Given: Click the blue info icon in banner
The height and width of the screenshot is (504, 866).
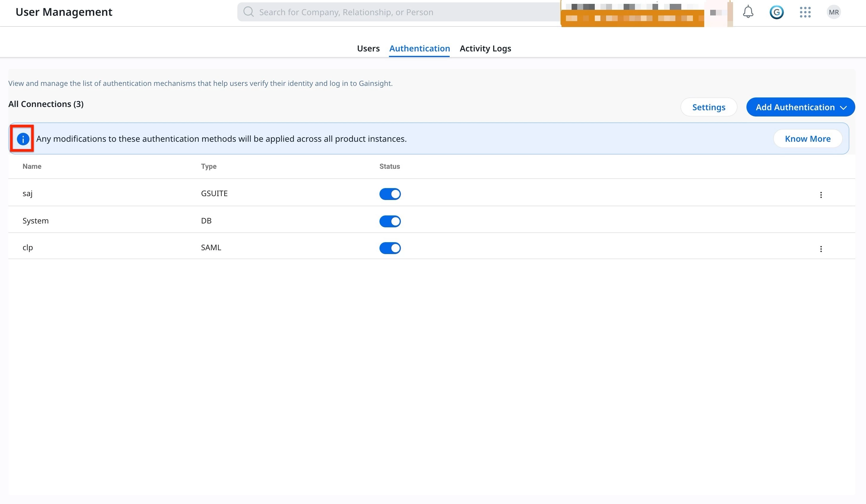Looking at the screenshot, I should pos(23,139).
